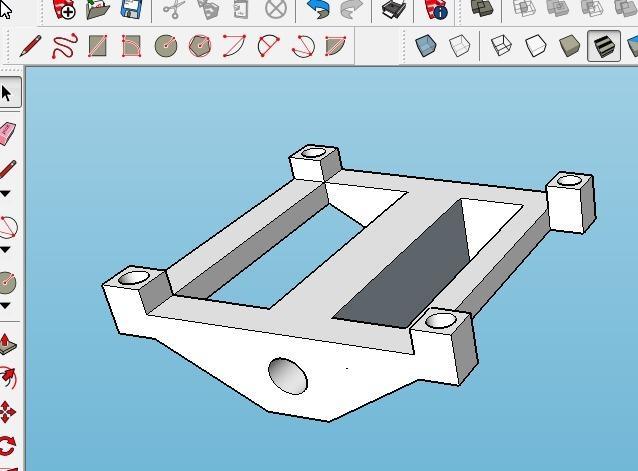The width and height of the screenshot is (638, 471).
Task: Select the Polygon tool
Action: coord(200,46)
